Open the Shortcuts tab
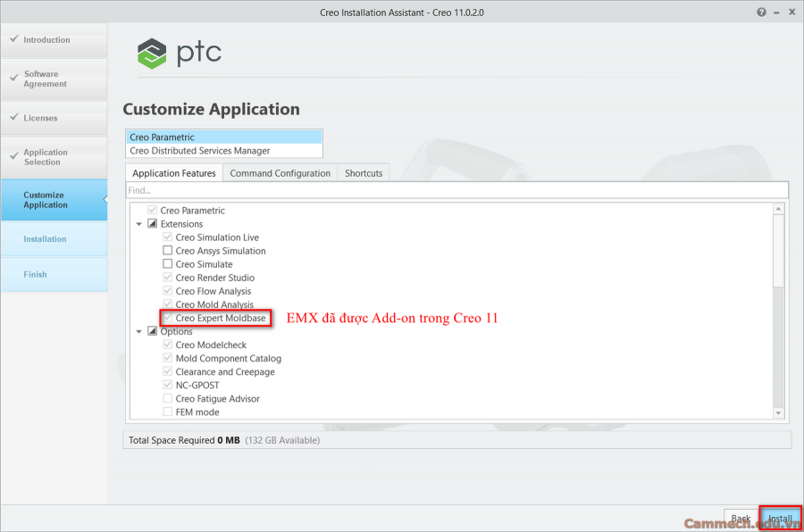804x532 pixels. click(x=363, y=172)
